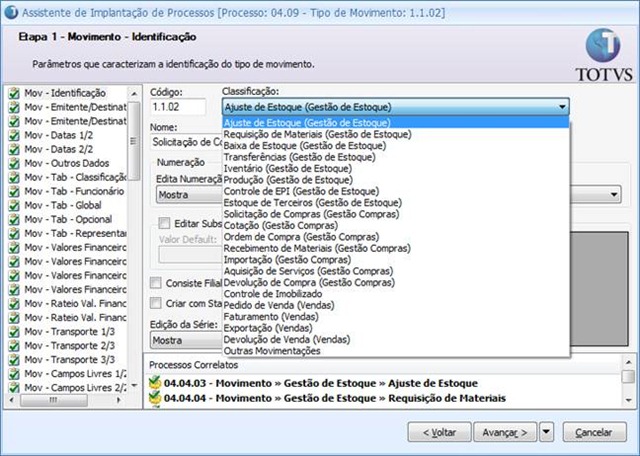This screenshot has width=640, height=456.
Task: Open the Edição da Série dropdown
Action: point(187,340)
